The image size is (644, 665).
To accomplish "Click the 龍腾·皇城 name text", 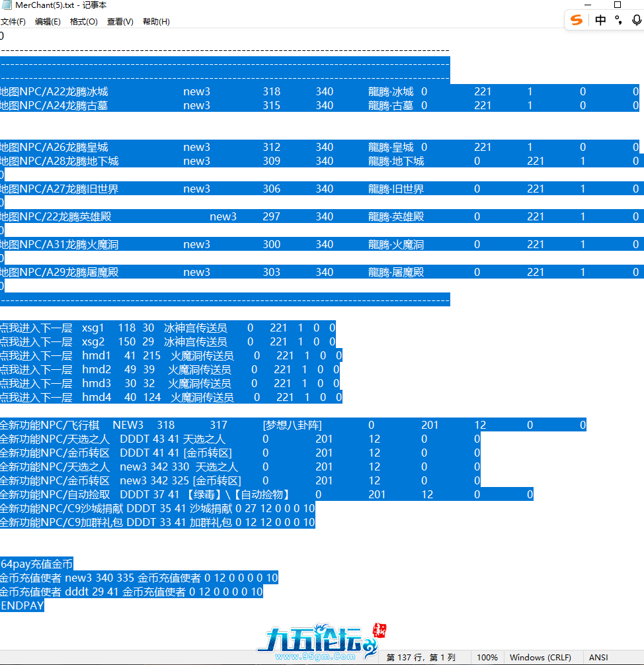I will [391, 147].
